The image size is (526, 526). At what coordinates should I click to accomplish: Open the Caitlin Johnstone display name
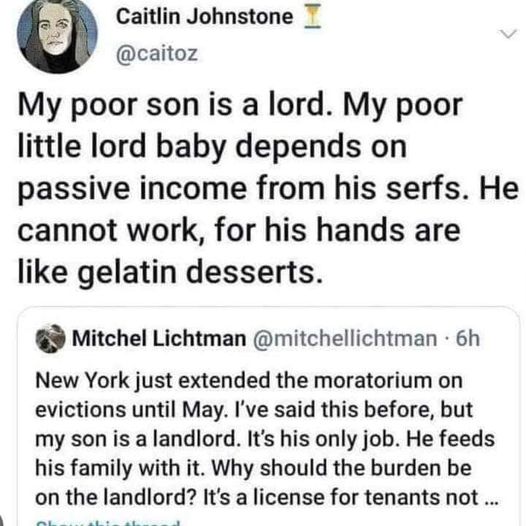205,16
